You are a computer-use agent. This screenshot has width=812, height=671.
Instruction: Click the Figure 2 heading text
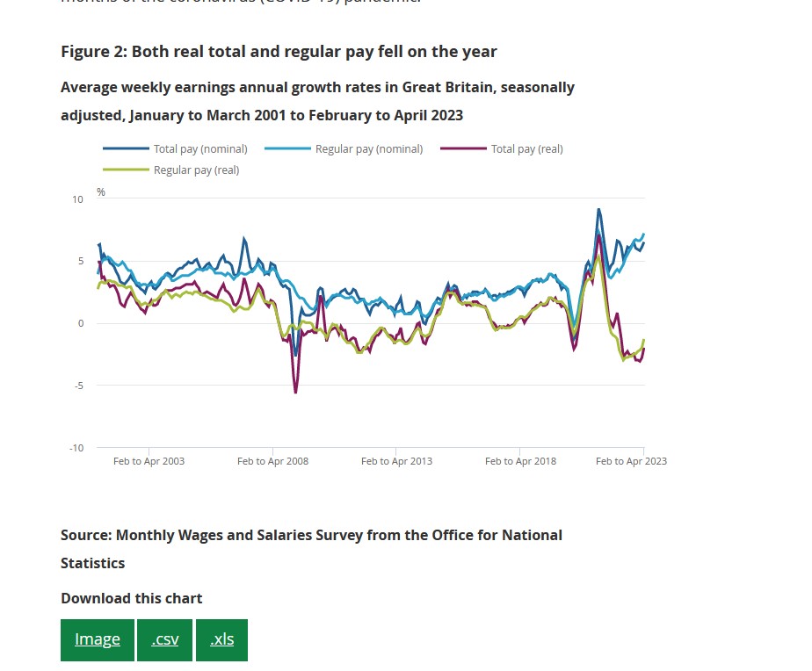coord(279,52)
